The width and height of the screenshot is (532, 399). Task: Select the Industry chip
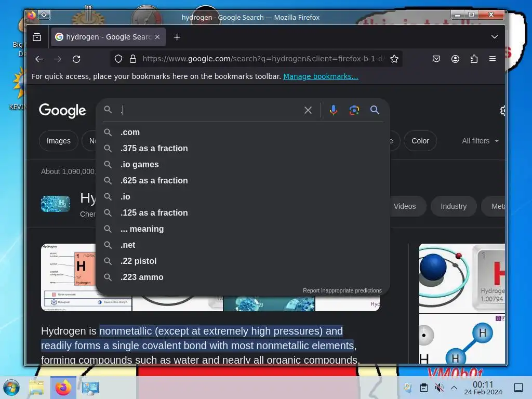pos(453,206)
